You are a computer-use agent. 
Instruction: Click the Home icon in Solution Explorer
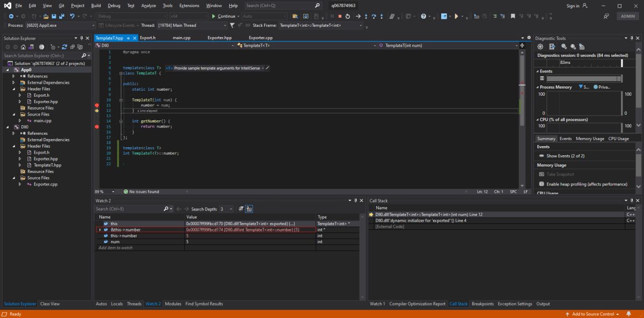point(23,47)
